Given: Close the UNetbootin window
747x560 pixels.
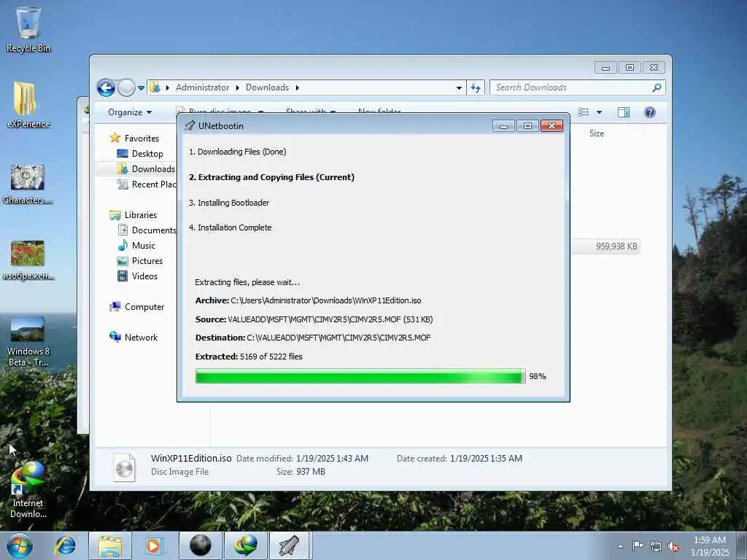Looking at the screenshot, I should [x=551, y=125].
